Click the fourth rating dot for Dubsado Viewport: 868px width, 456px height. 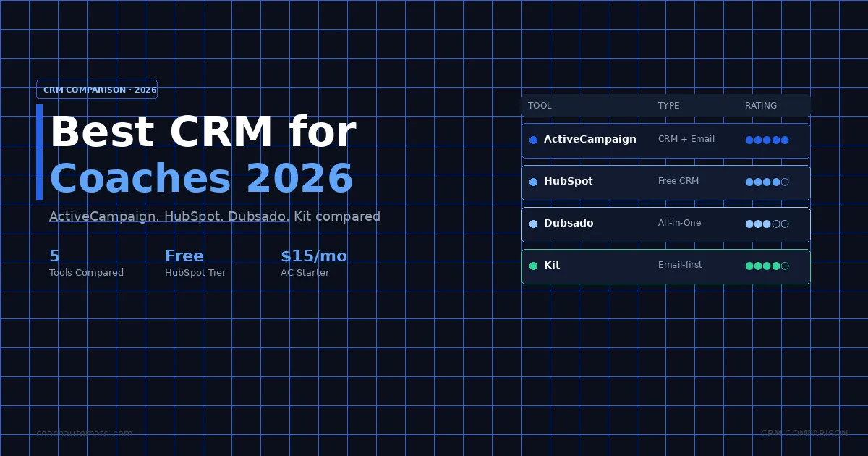776,224
